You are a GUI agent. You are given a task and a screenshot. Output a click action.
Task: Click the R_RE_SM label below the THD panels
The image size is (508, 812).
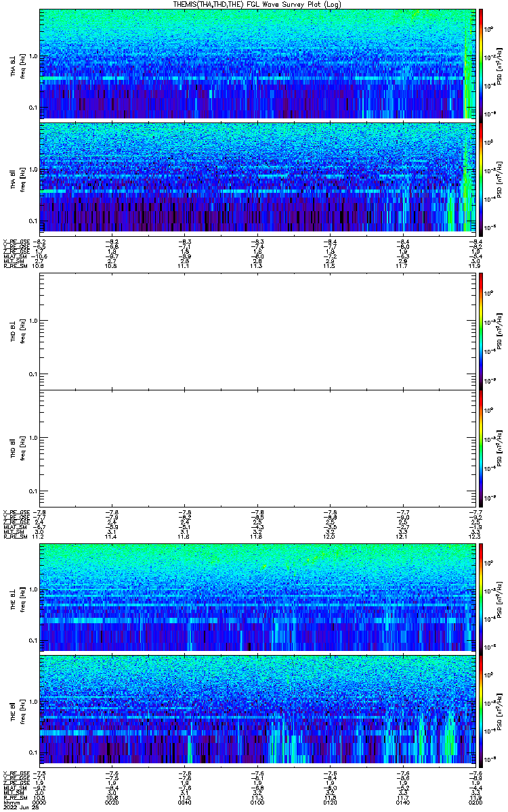14,537
